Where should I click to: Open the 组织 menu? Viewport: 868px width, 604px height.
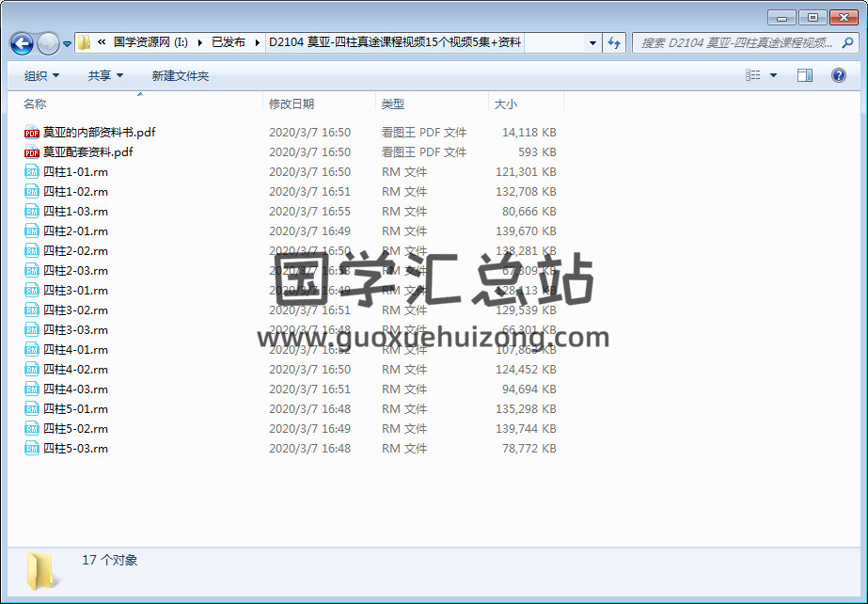[x=41, y=76]
